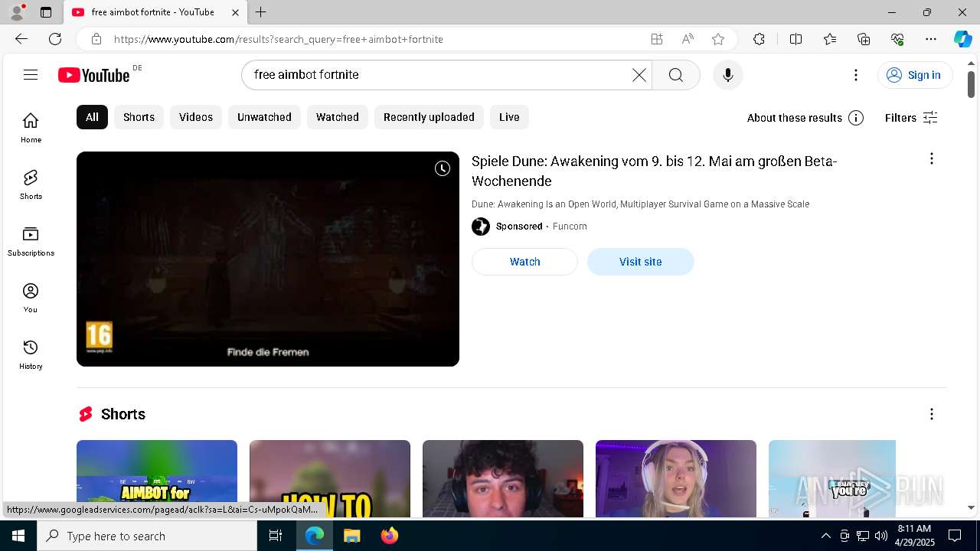Screen dimensions: 980x551
Task: Open the Dune: Awakening ad title
Action: click(x=655, y=171)
